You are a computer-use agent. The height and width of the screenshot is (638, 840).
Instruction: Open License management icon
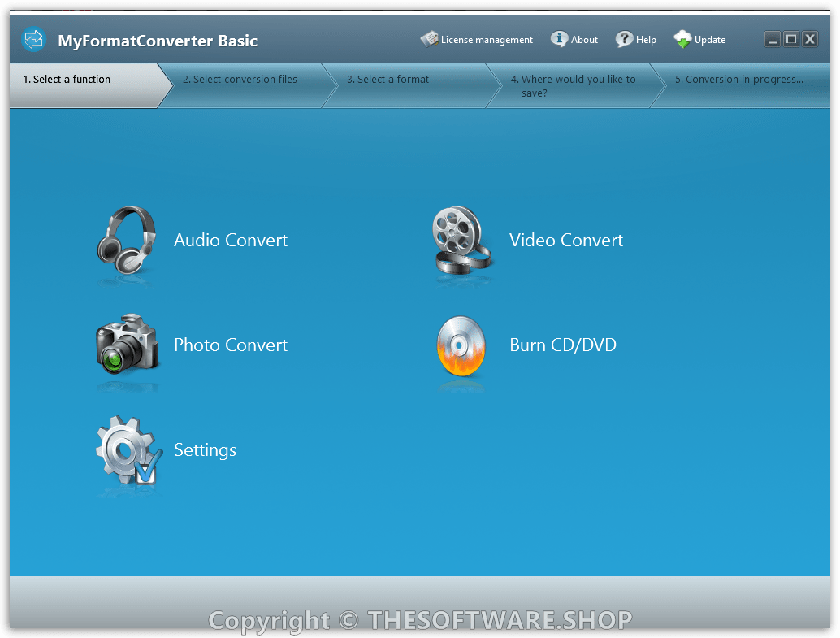click(429, 39)
